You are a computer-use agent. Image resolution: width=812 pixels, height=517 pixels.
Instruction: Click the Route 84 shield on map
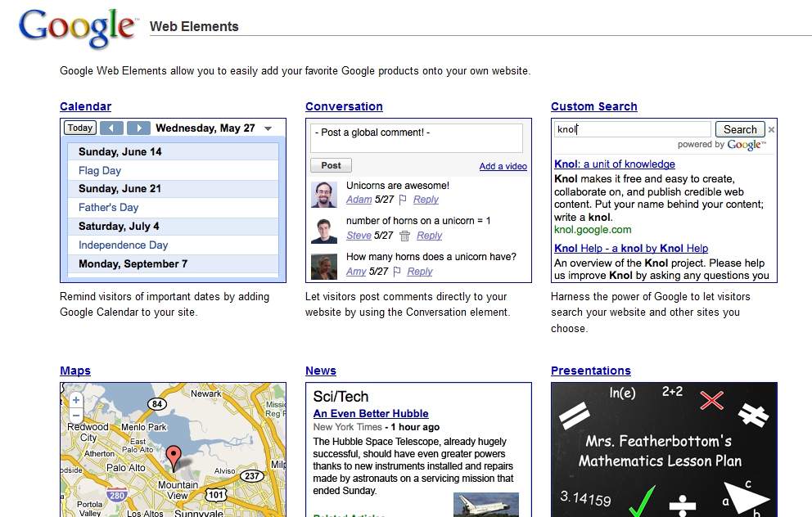[157, 403]
